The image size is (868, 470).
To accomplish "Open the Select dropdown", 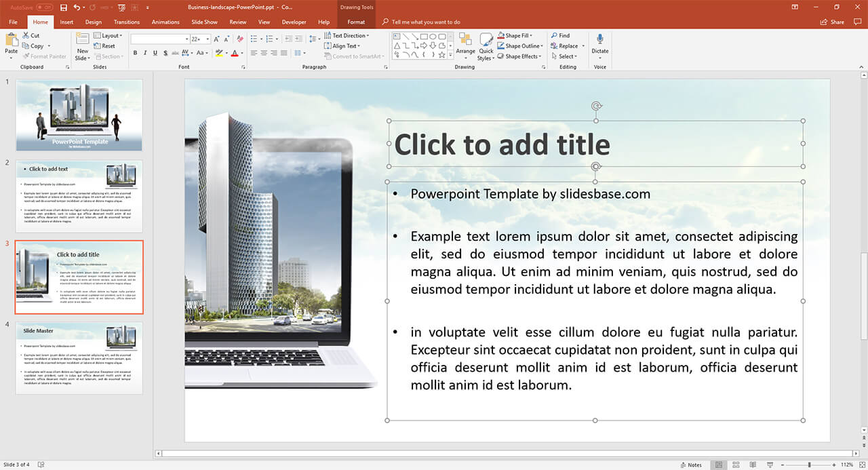I will pos(564,56).
